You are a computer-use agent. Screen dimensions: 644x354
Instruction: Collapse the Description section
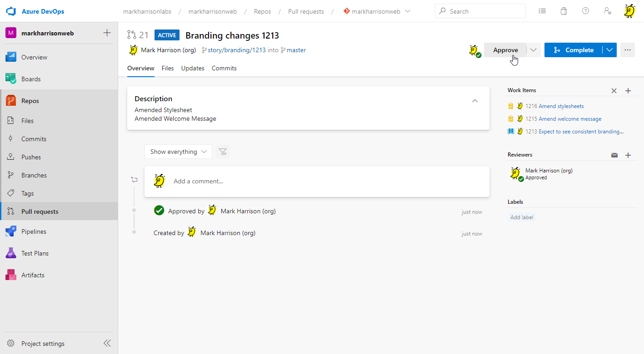[475, 101]
